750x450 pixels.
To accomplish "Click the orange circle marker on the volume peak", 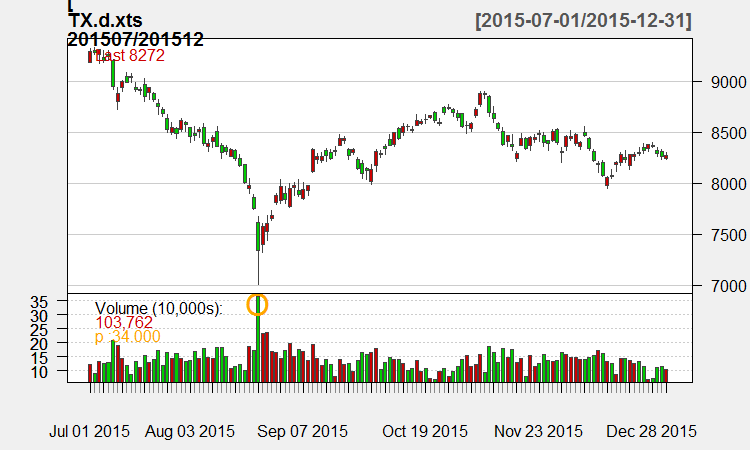I will coord(258,305).
